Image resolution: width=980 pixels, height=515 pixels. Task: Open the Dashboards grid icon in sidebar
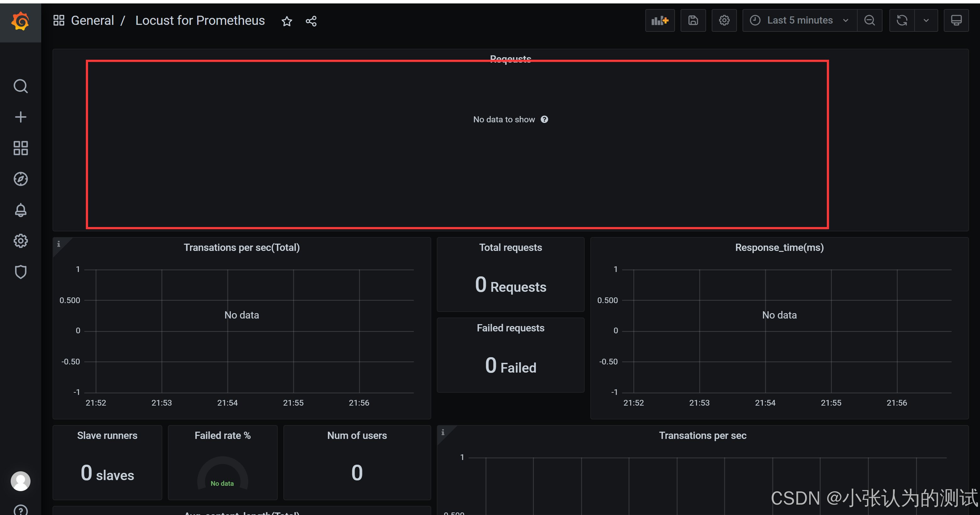[x=20, y=148]
